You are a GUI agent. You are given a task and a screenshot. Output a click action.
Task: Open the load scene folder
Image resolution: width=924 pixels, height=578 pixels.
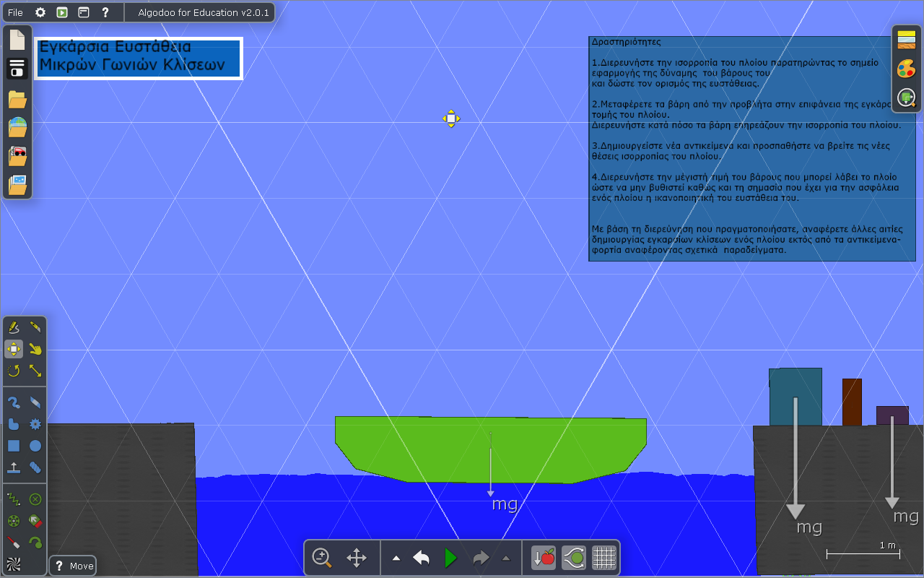pyautogui.click(x=17, y=100)
